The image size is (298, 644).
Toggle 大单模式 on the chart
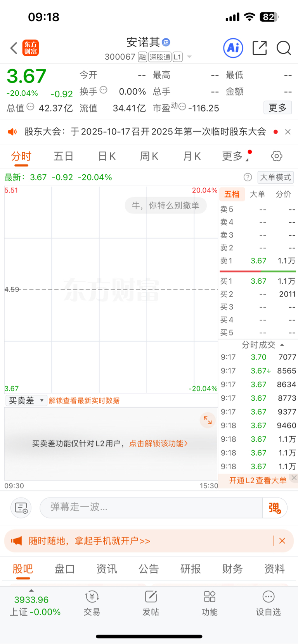pos(275,177)
